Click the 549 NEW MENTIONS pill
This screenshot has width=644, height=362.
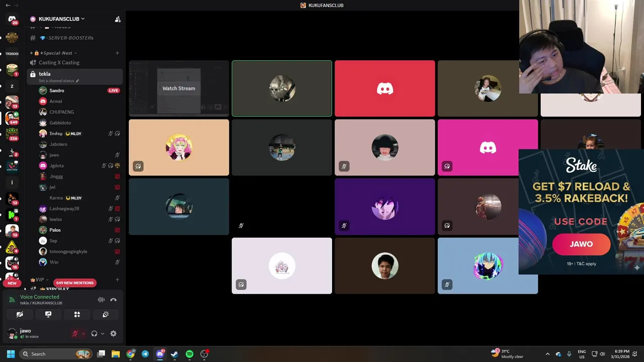(74, 283)
